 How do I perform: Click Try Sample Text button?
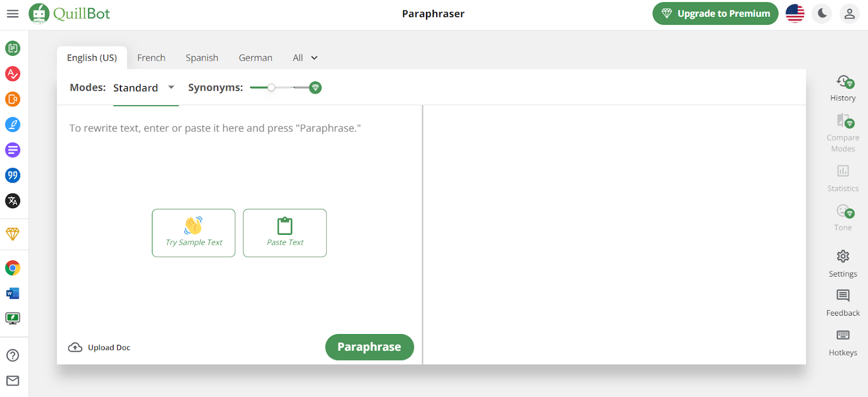tap(194, 233)
